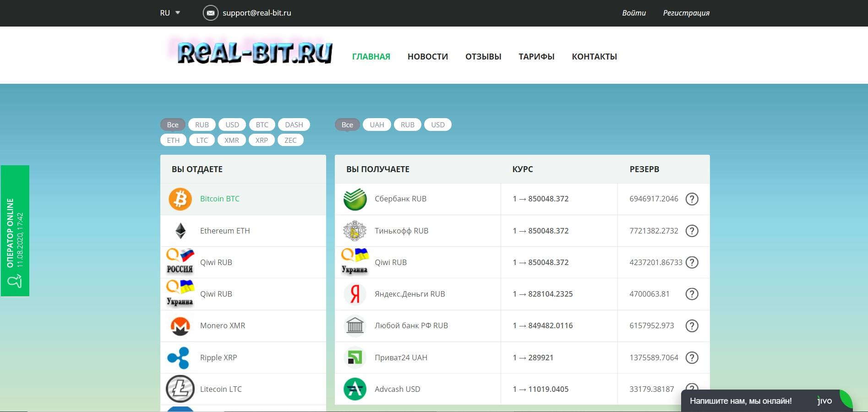Filter give list by ETH
Screen dimensions: 868x412
[x=173, y=140]
